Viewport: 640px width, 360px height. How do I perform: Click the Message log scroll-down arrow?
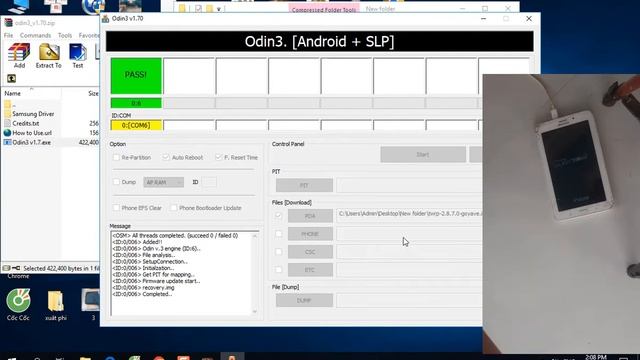click(255, 311)
